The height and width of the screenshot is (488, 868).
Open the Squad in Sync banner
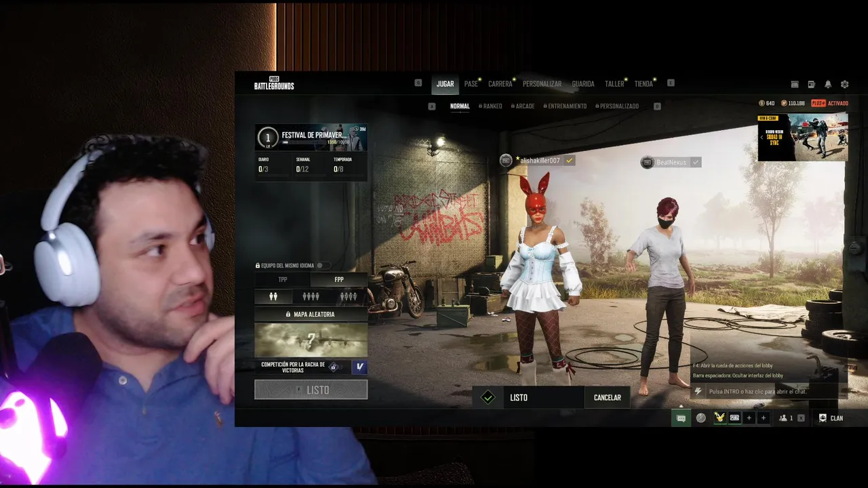803,137
